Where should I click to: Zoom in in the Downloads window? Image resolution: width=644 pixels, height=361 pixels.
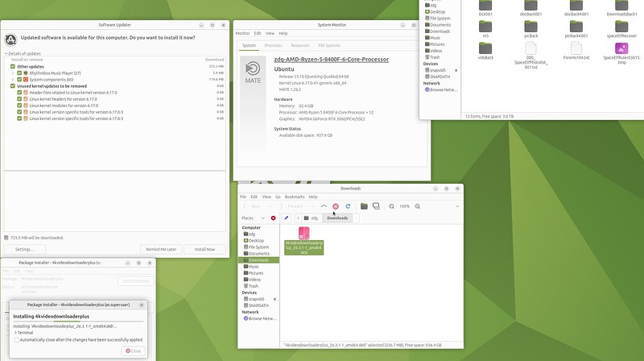pyautogui.click(x=417, y=206)
